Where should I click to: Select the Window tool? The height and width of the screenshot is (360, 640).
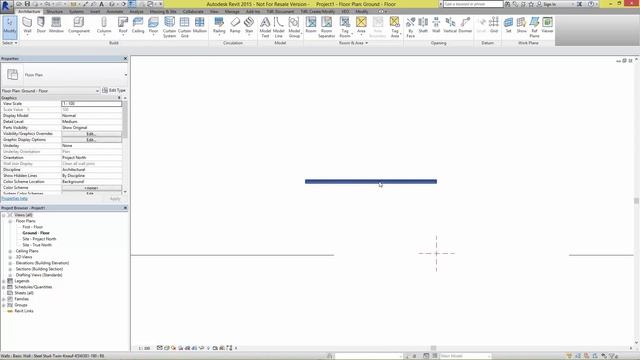56,25
